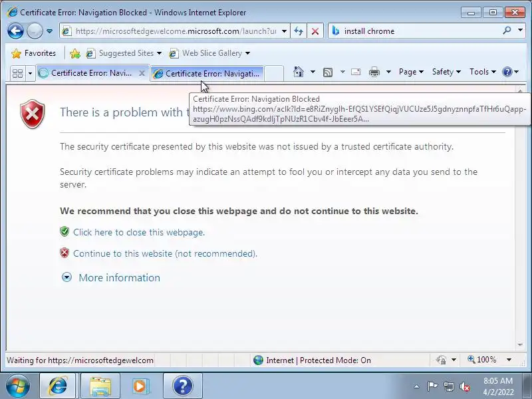Click 'Click here to close this webpage' link
Viewport: 532px width, 399px height.
click(x=139, y=232)
